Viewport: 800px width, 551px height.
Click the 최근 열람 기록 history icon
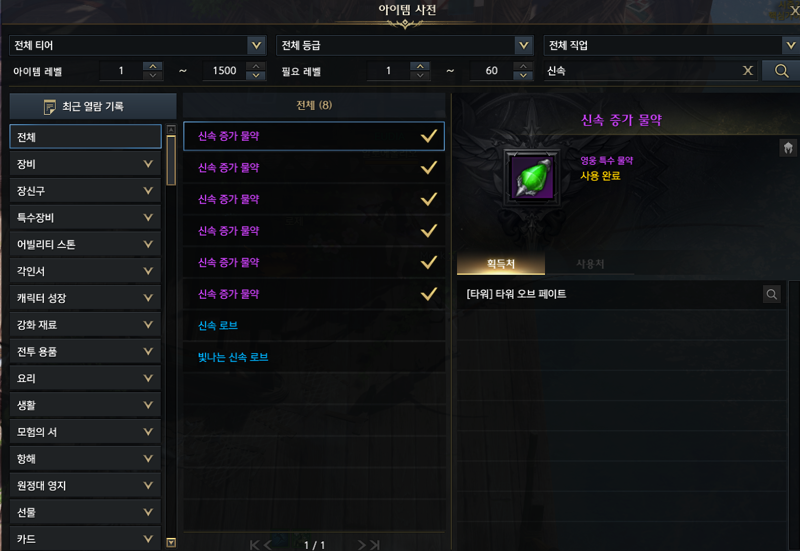[49, 107]
